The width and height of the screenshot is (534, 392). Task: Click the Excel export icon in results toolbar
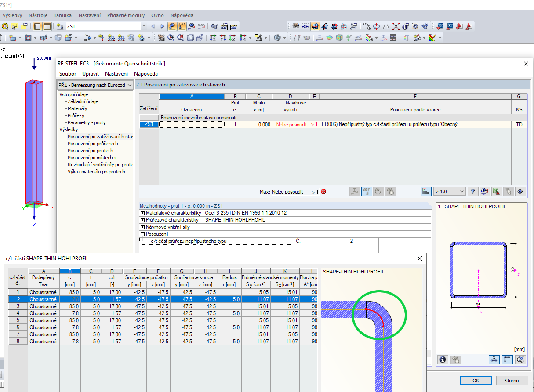coord(496,191)
